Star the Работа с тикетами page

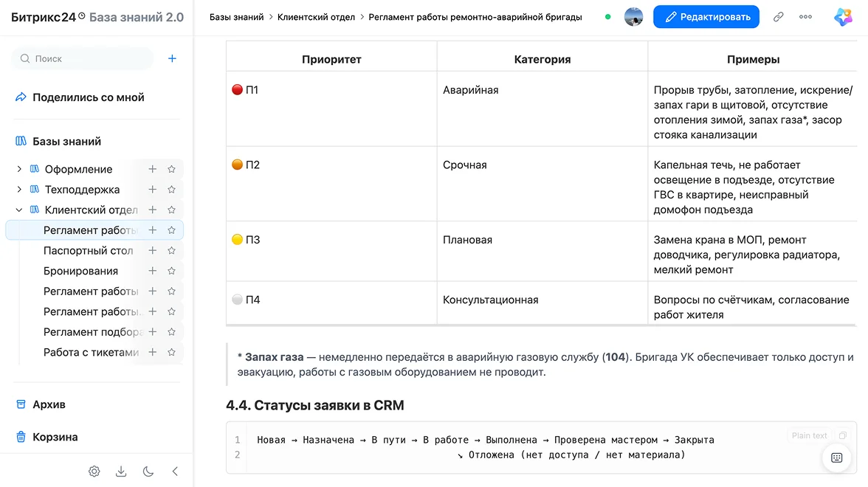[171, 352]
